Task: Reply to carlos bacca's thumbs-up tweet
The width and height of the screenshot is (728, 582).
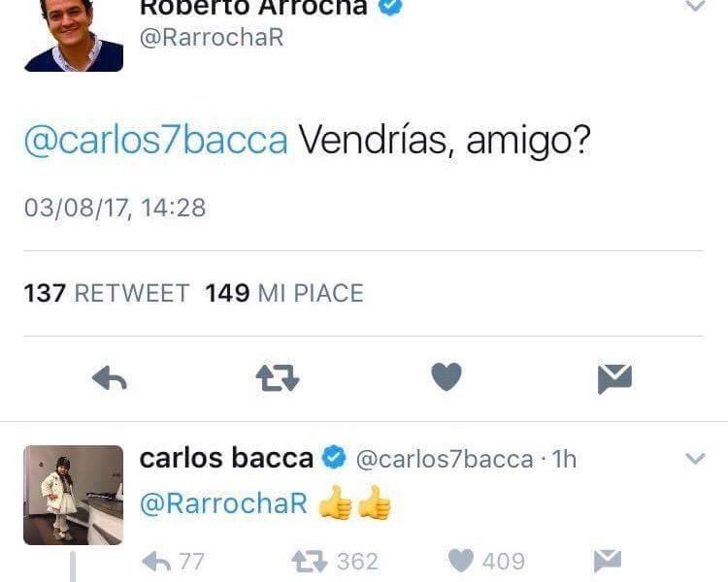Action: (173, 561)
